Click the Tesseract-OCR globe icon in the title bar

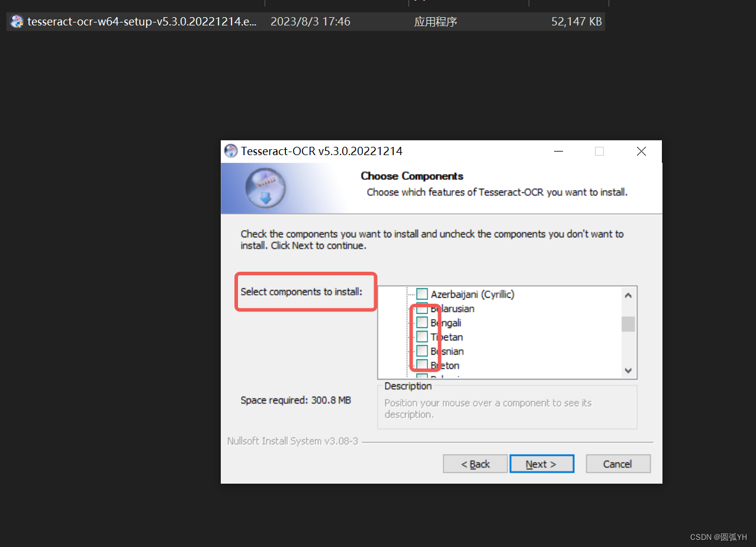pyautogui.click(x=230, y=150)
